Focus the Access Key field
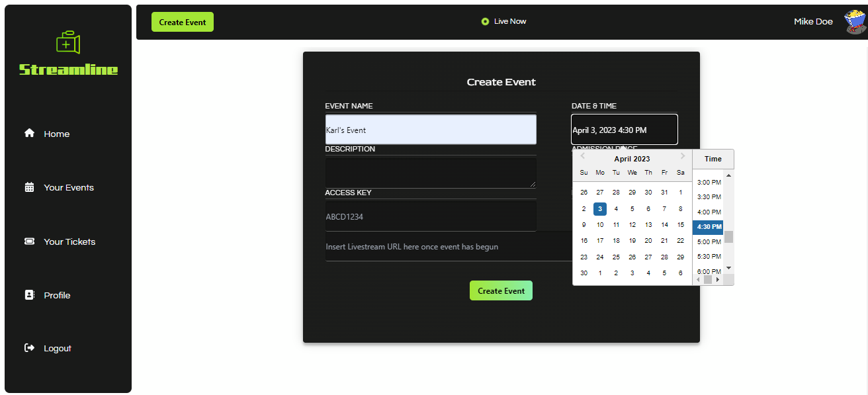The height and width of the screenshot is (395, 868). 431,216
